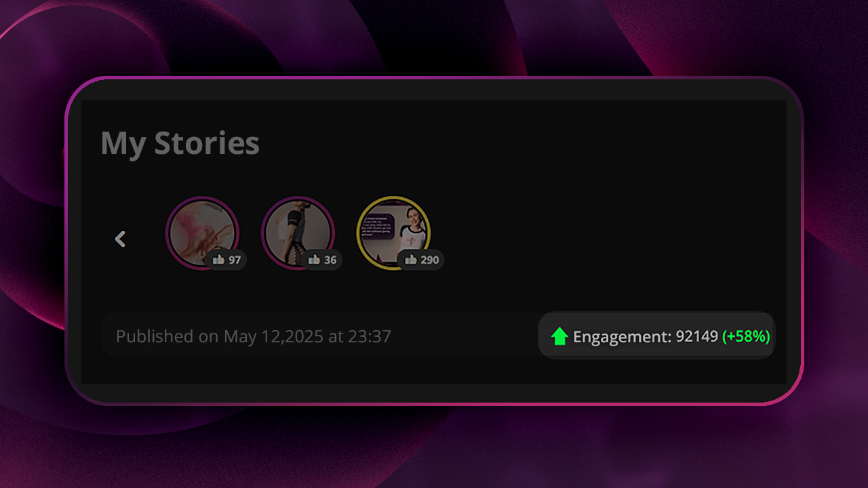Image resolution: width=868 pixels, height=488 pixels.
Task: Click the thumbs-up icon beside 290
Action: (x=410, y=260)
